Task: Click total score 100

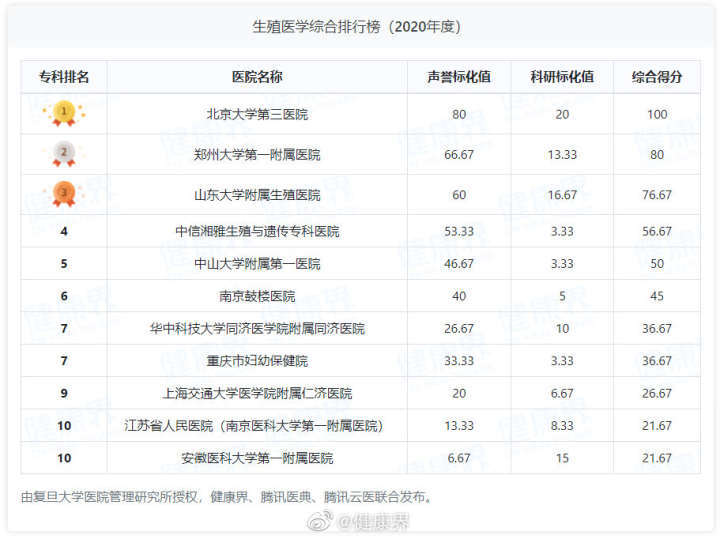Action: click(x=657, y=114)
